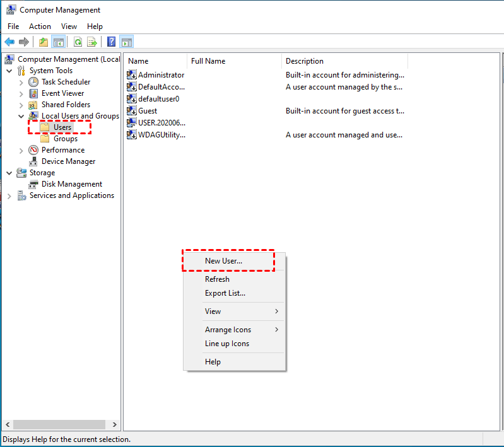Viewport: 504px width, 447px height.
Task: Sort by the Description column header
Action: coord(305,61)
